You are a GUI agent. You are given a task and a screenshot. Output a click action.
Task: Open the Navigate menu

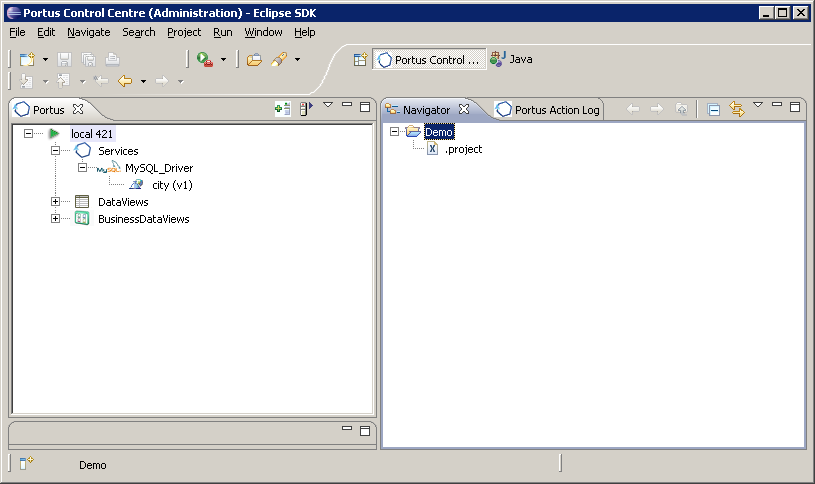tap(88, 32)
